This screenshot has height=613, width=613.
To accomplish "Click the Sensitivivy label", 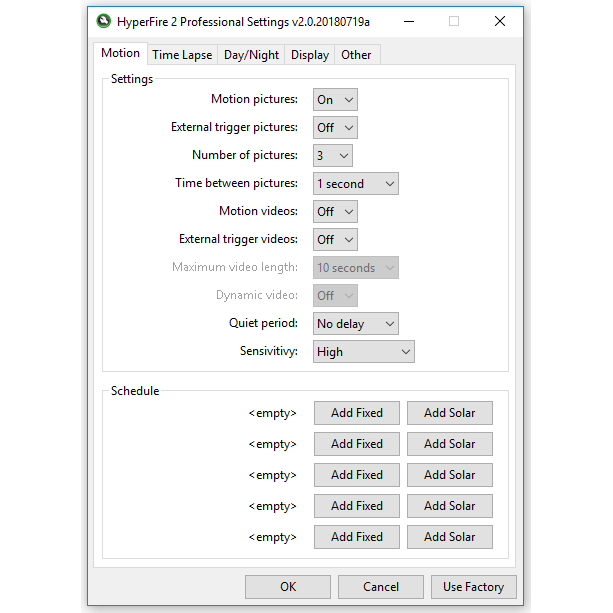I will click(269, 351).
